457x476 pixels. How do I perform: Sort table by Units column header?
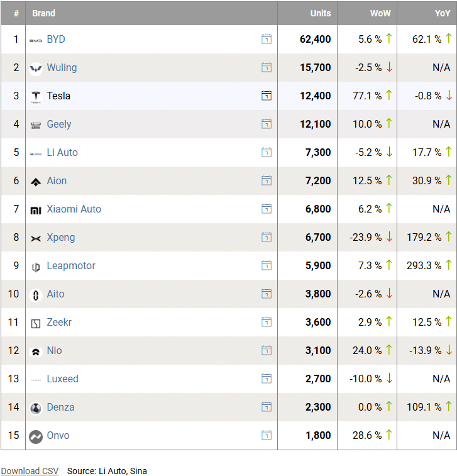pos(321,13)
